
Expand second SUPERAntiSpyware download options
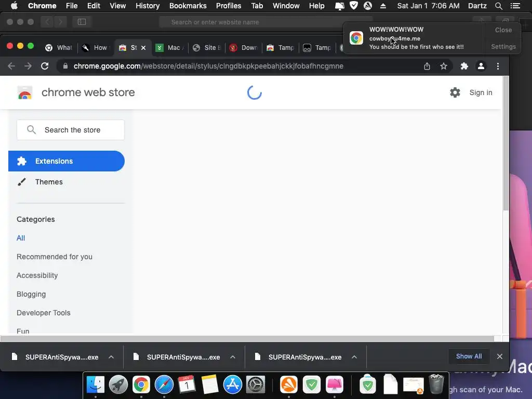coord(233,357)
